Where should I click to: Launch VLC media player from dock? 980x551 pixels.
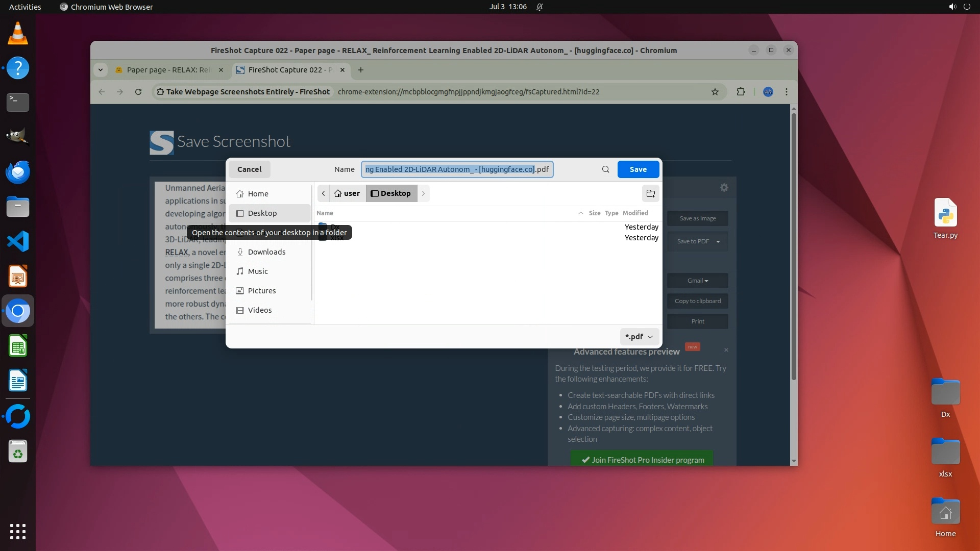tap(18, 34)
